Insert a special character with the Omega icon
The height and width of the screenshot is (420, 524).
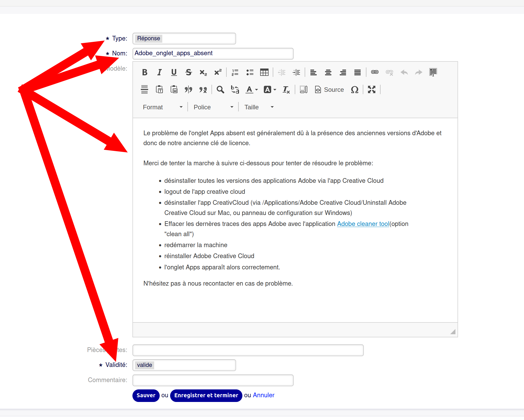354,90
